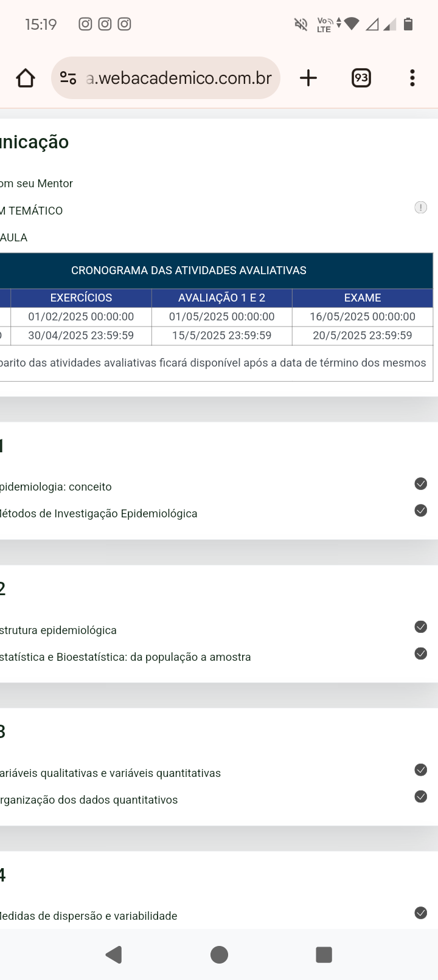This screenshot has width=438, height=980.
Task: Toggle checkmark for Epidemiologia: conceito
Action: [421, 484]
